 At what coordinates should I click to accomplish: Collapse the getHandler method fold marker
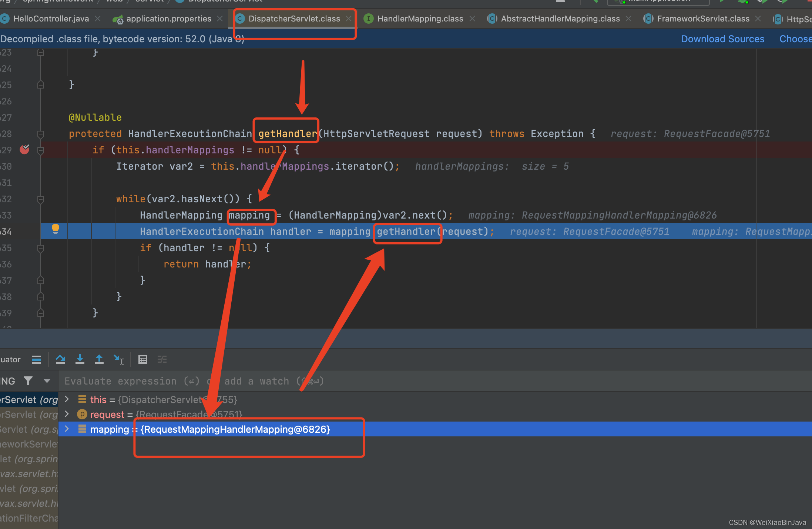coord(41,134)
